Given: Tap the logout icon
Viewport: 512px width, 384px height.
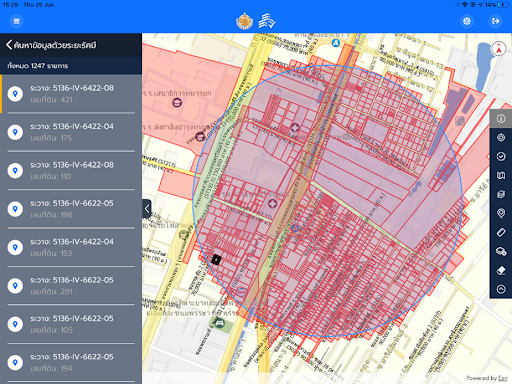Looking at the screenshot, I should pos(496,21).
